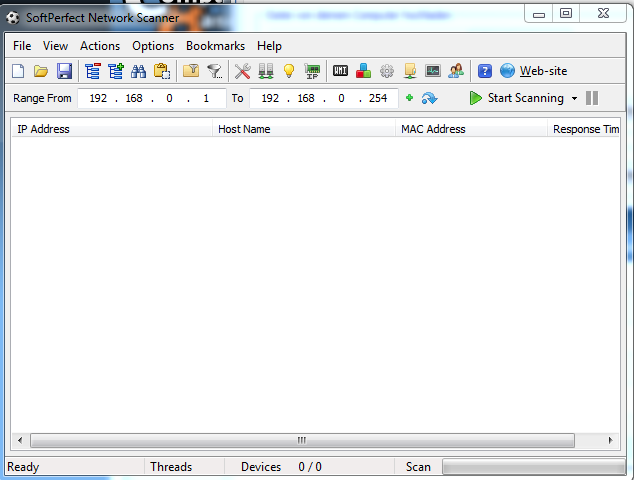The height and width of the screenshot is (480, 634).
Task: Click the Range From last octet 1
Action: (206, 98)
